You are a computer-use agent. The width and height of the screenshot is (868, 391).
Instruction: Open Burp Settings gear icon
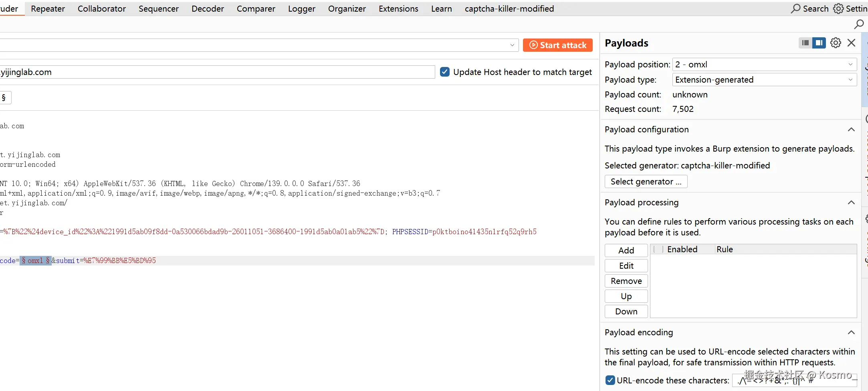(838, 8)
